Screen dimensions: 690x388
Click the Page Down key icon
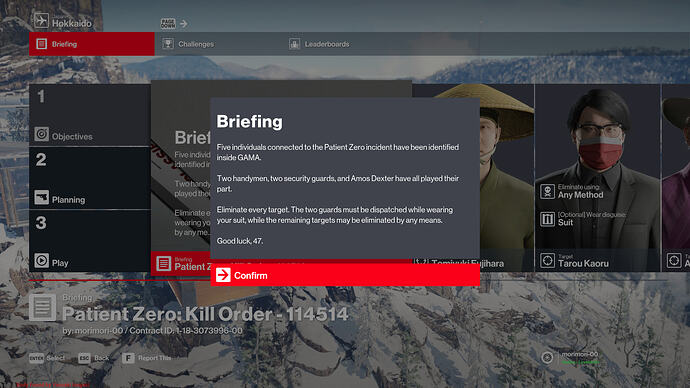[168, 23]
